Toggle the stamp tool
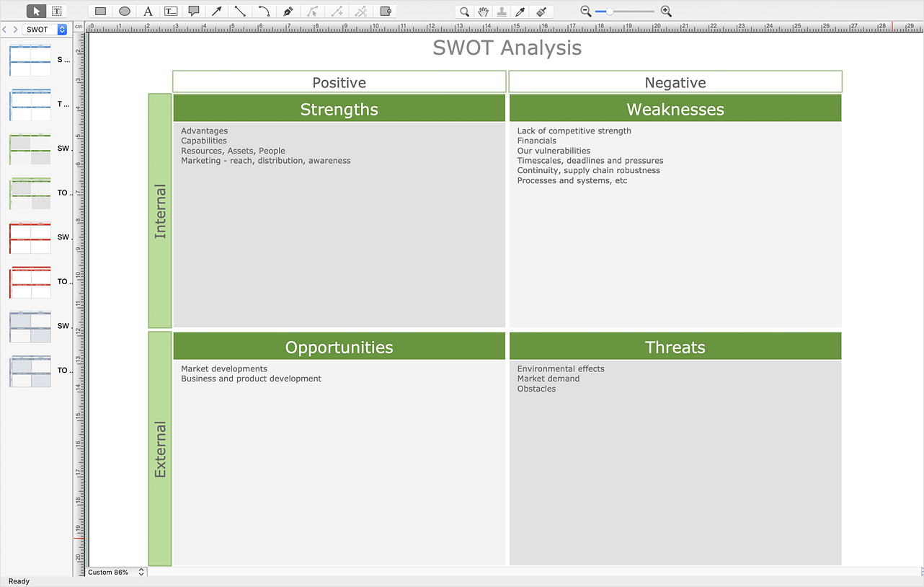This screenshot has width=924, height=587. pos(502,11)
